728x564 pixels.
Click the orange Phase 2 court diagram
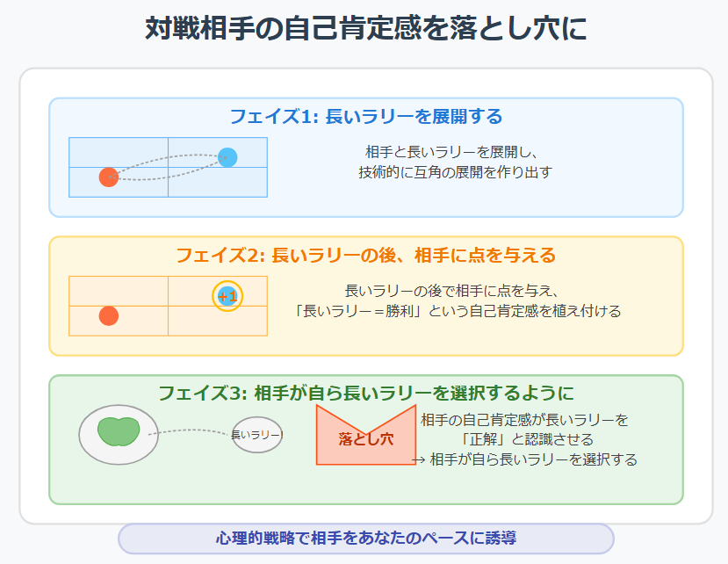coord(168,306)
